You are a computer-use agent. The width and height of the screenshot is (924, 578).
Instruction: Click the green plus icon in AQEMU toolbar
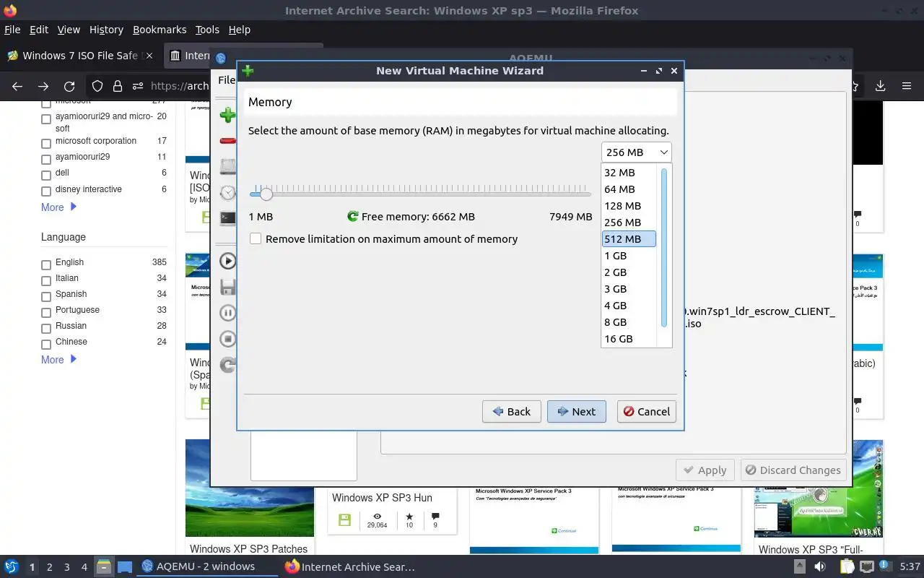pyautogui.click(x=228, y=115)
